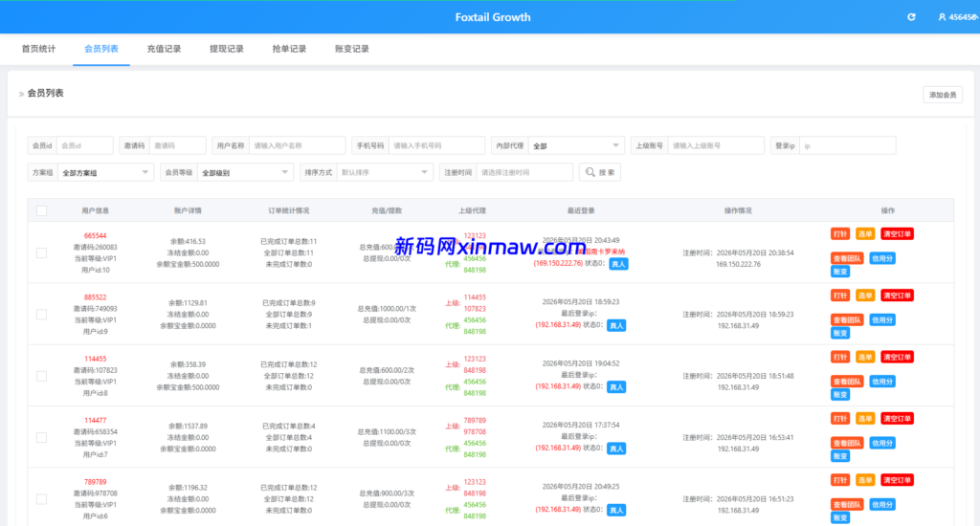Screen dimensions: 980x526
Task: Click 连单 for user 665544
Action: click(x=865, y=233)
